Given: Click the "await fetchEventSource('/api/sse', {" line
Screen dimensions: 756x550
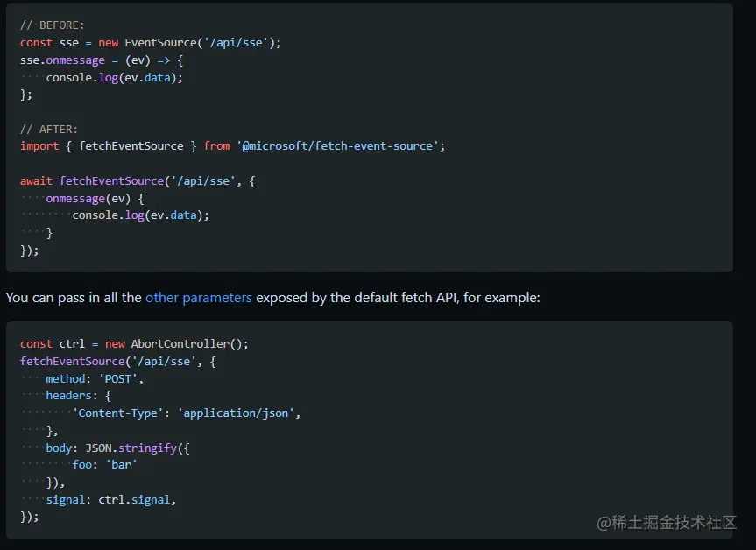Looking at the screenshot, I should [138, 181].
